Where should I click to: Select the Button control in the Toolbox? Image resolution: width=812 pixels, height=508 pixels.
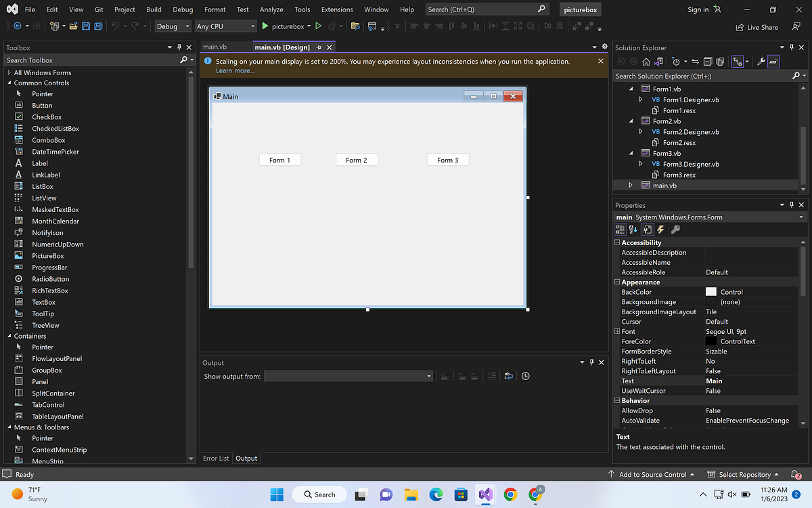pos(42,105)
